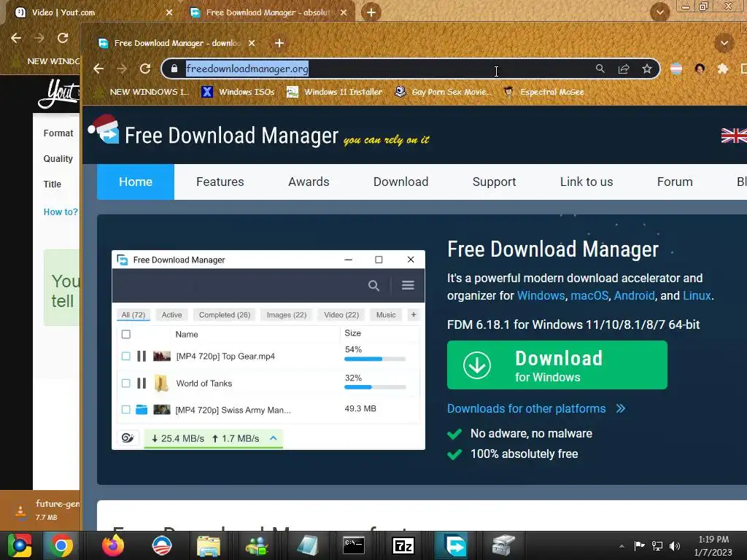Open Chrome from the taskbar
The image size is (747, 560).
point(61,545)
